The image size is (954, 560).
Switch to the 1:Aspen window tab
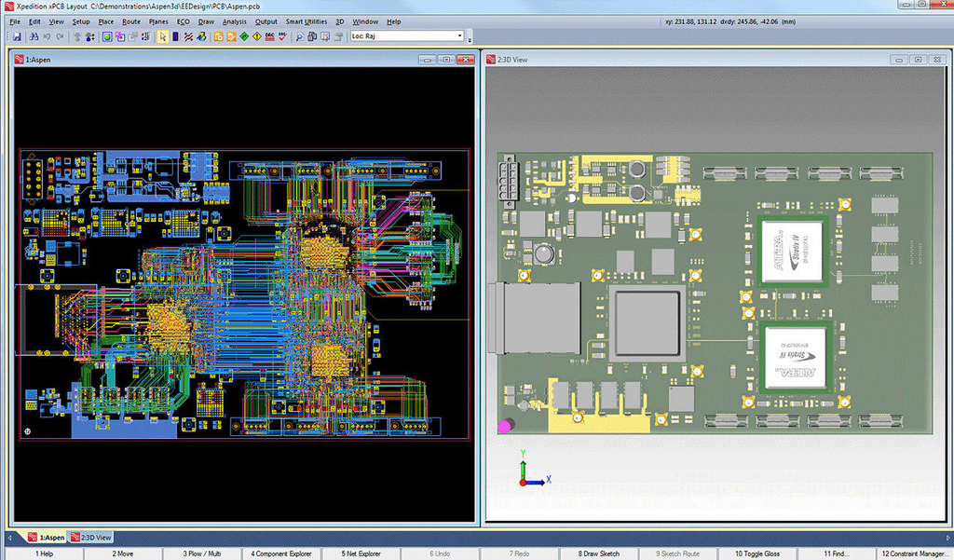[47, 538]
